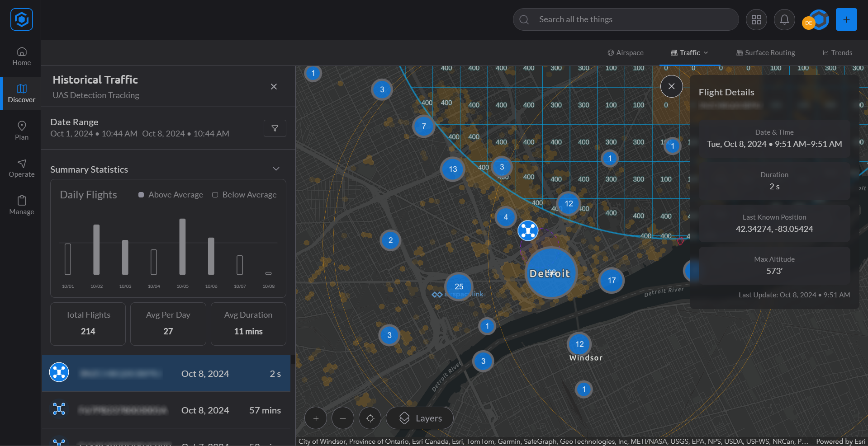868x446 pixels.
Task: Go to the Plan section
Action: pos(21,131)
